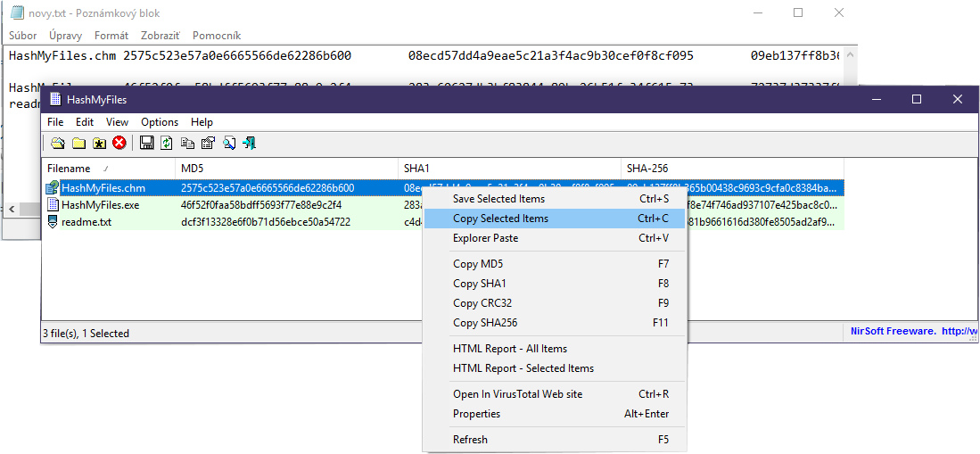Open the NirSoft Freeware link in status bar

(914, 332)
